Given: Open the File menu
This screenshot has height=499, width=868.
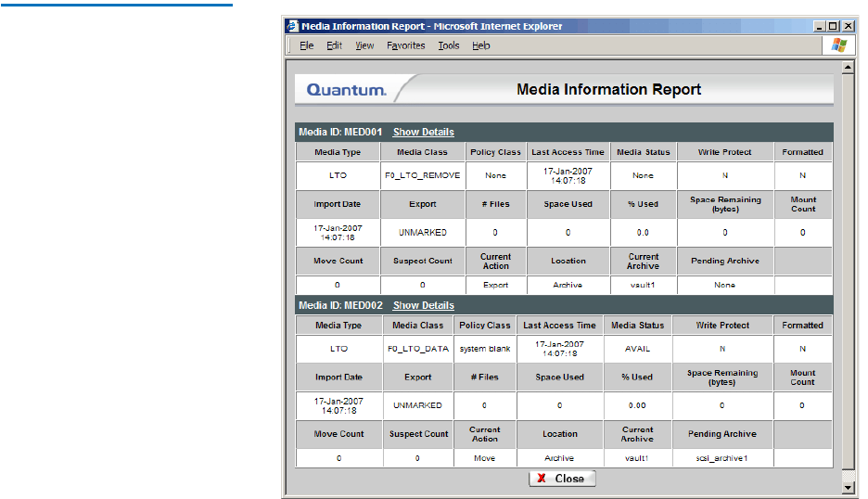Looking at the screenshot, I should click(306, 45).
